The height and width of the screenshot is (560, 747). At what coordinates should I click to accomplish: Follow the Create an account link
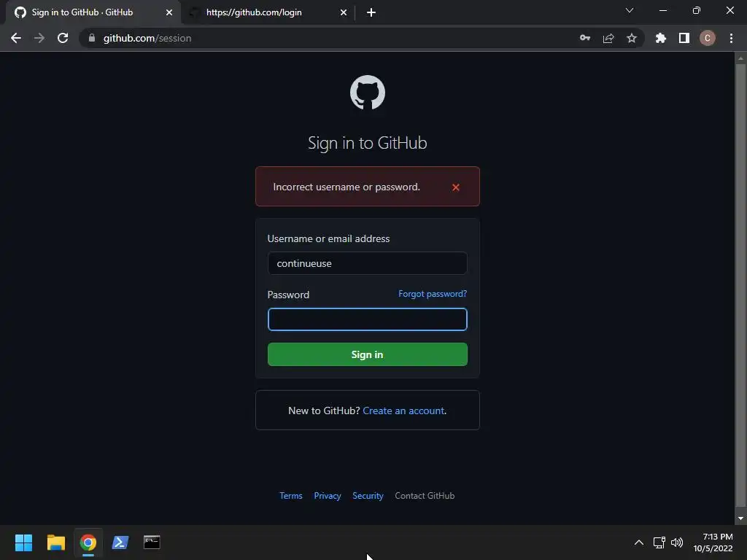[403, 411]
